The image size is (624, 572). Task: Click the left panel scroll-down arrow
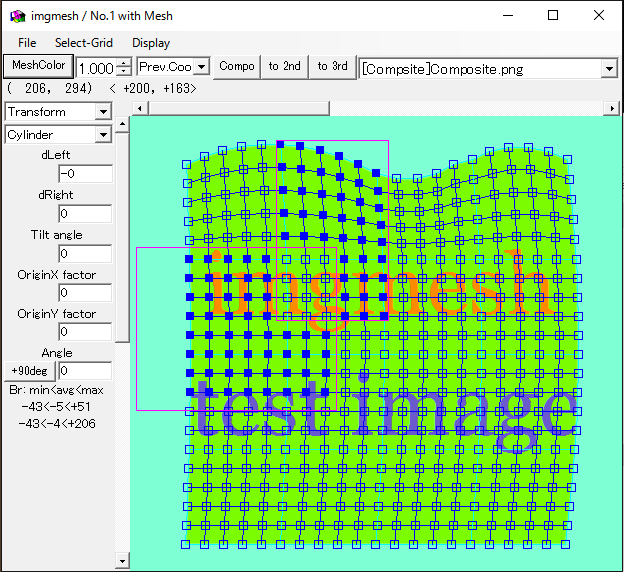[x=122, y=562]
